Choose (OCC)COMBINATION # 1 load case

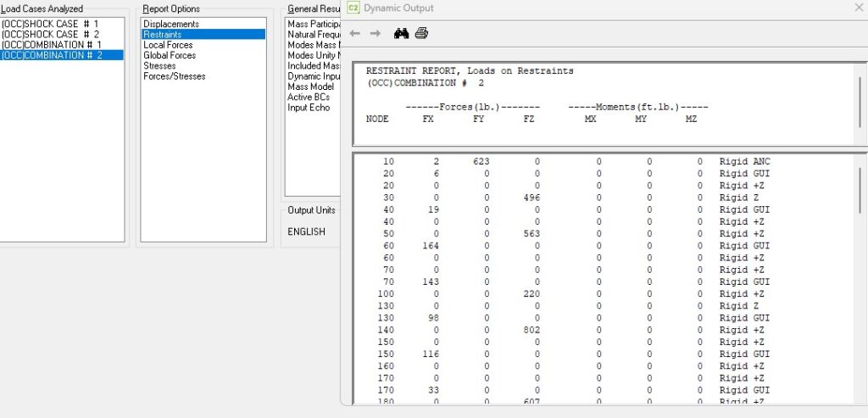pyautogui.click(x=52, y=44)
